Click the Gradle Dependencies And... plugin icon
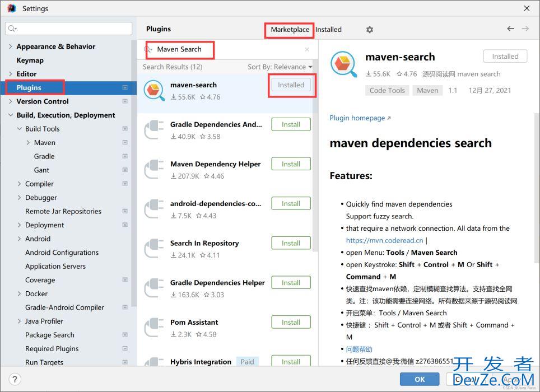540x392 pixels. tap(154, 130)
